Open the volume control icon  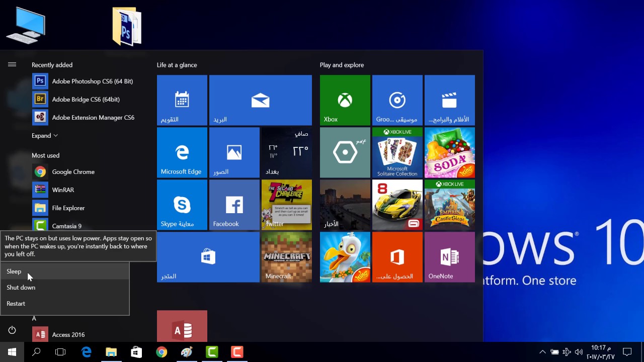coord(579,352)
